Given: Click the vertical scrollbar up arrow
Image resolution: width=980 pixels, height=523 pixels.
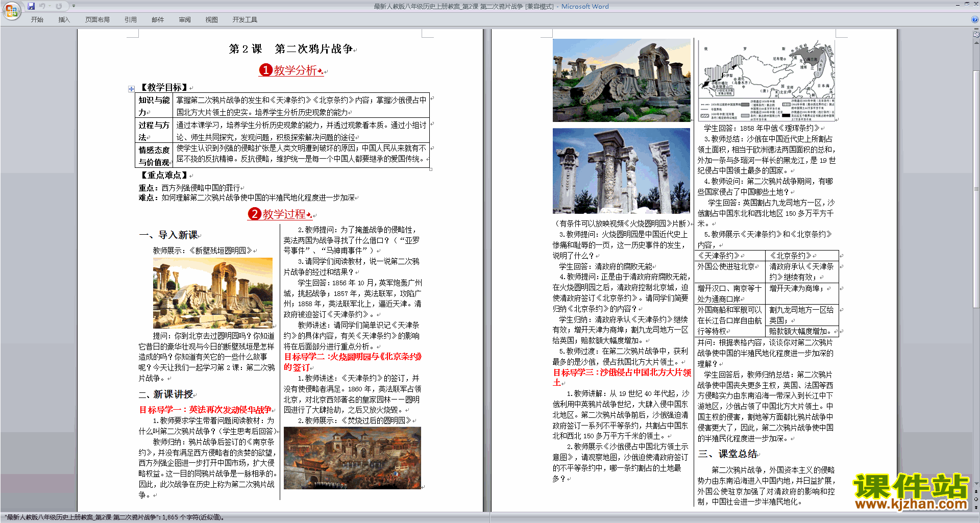Looking at the screenshot, I should [976, 42].
